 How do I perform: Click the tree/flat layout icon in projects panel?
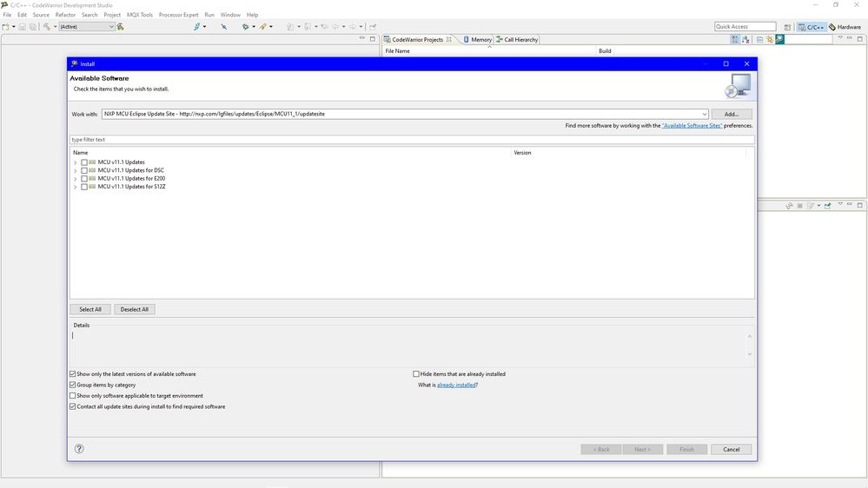[745, 39]
